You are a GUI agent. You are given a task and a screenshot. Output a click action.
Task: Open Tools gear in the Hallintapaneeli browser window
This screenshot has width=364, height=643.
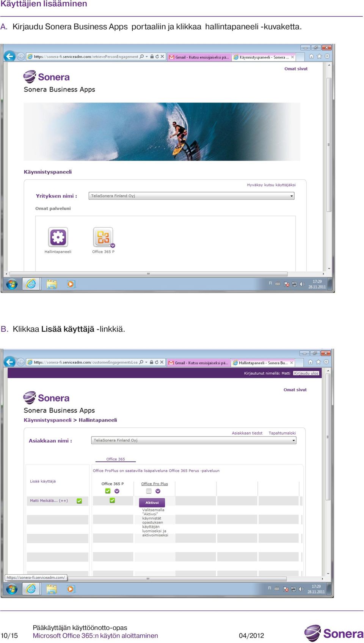[326, 362]
